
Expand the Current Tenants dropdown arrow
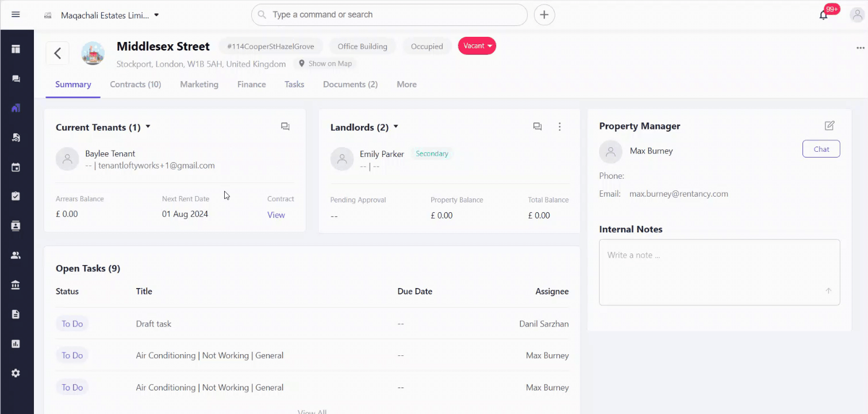[148, 126]
